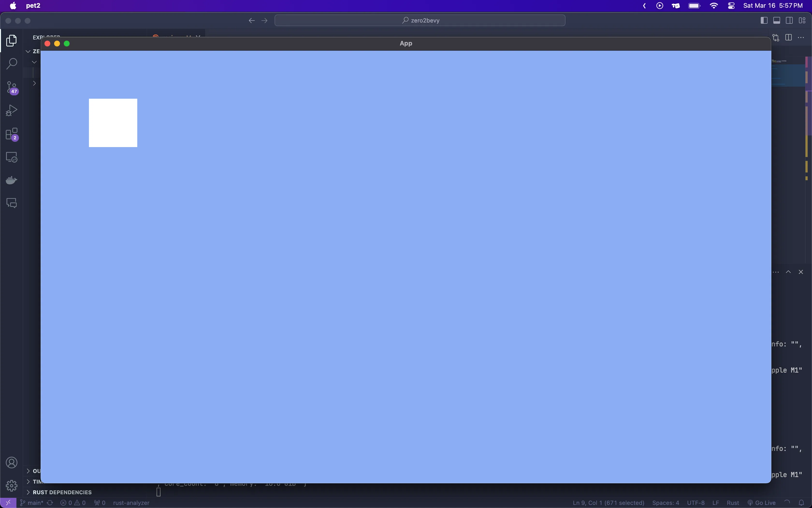Open the Apple menu
Image resolution: width=812 pixels, height=508 pixels.
point(13,6)
